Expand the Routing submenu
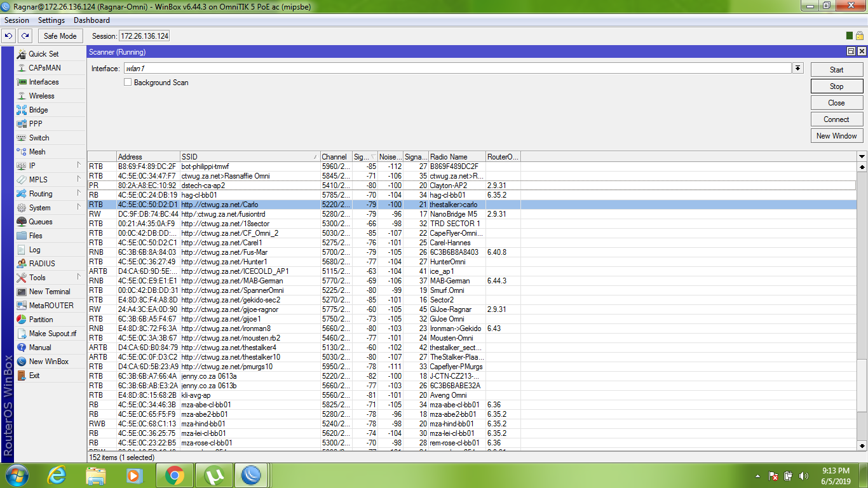 41,194
